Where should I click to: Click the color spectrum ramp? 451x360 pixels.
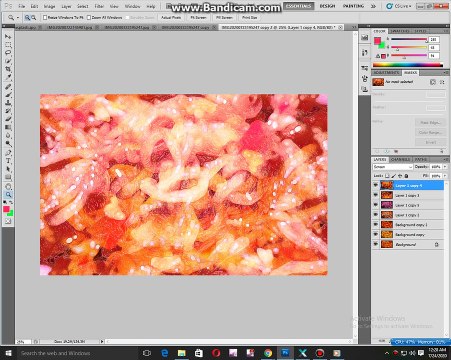coord(408,65)
